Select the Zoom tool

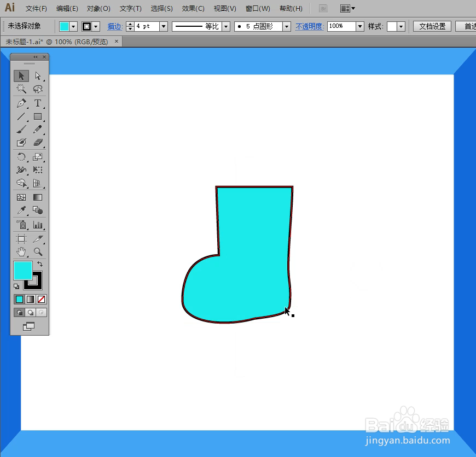[x=38, y=251]
